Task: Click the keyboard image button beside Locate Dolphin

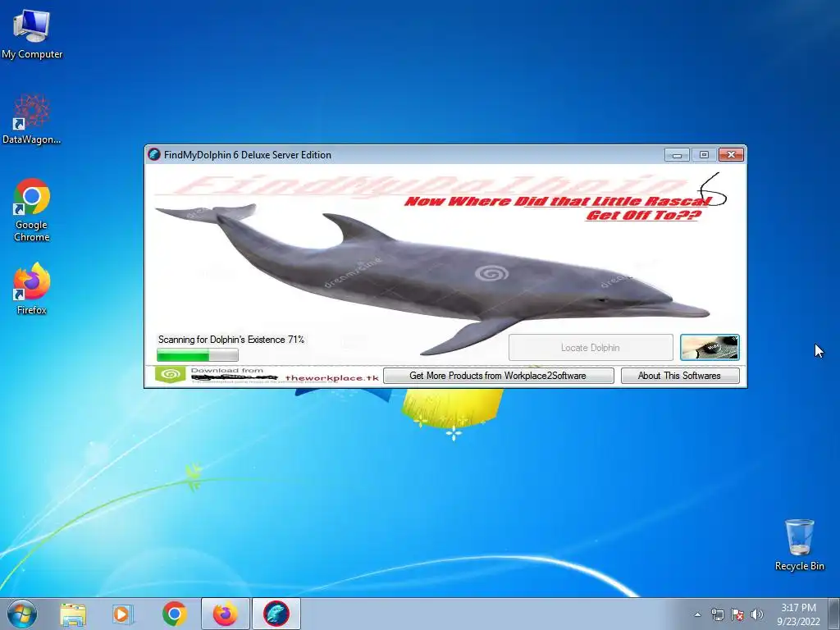Action: point(710,348)
